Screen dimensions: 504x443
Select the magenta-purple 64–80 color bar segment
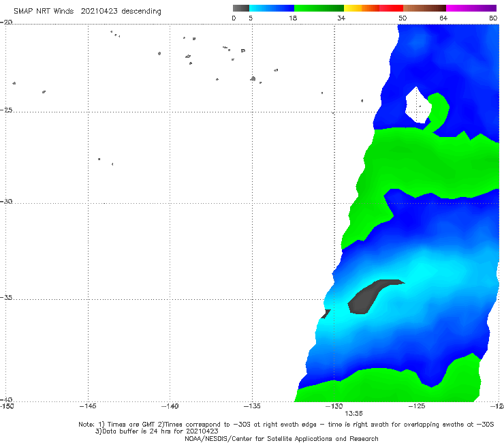tap(471, 8)
